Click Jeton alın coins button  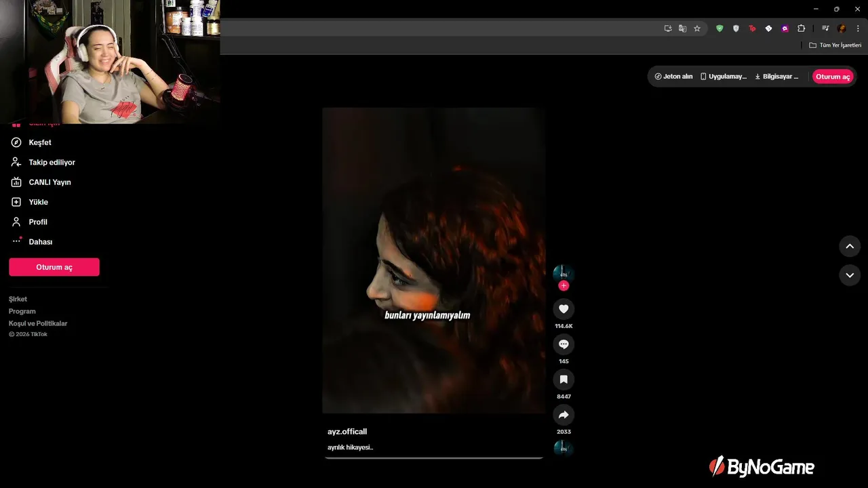click(673, 77)
